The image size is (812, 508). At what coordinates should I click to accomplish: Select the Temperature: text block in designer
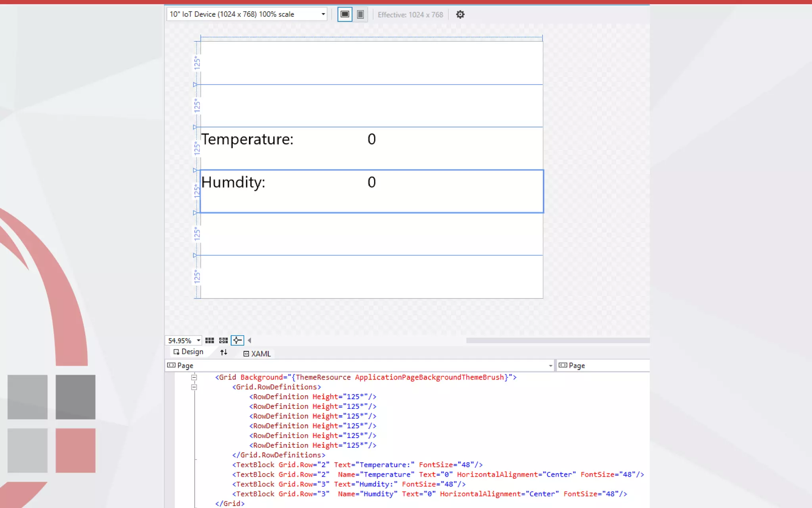pos(247,139)
